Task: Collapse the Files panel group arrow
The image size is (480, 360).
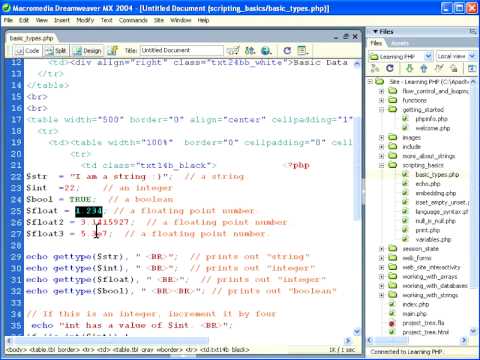Action: pyautogui.click(x=375, y=31)
